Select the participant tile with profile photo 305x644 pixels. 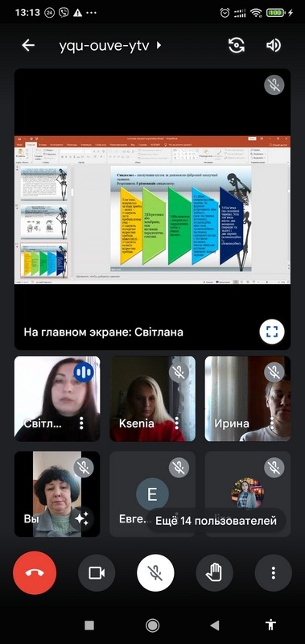click(248, 494)
